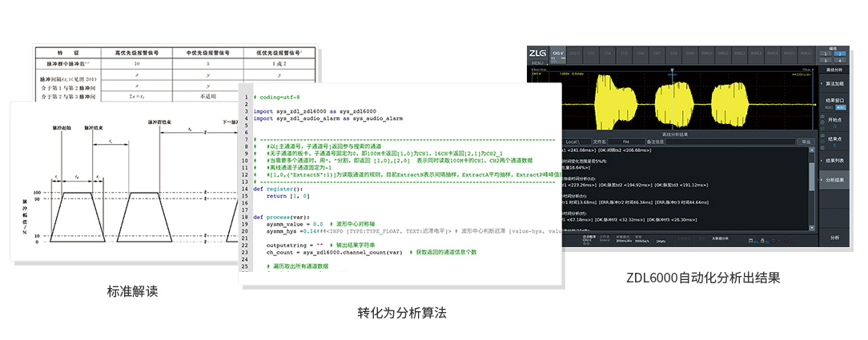
Task: Expand the 分析结果 side menu
Action: point(834,181)
